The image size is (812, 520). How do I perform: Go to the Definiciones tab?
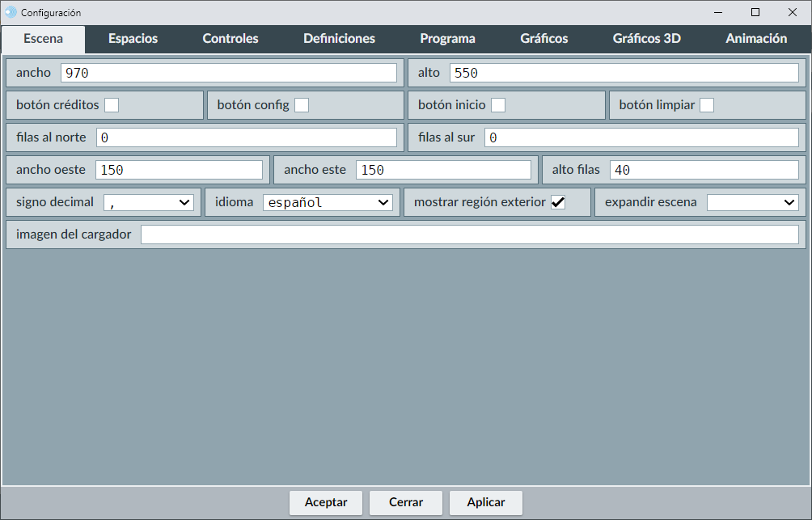[339, 39]
